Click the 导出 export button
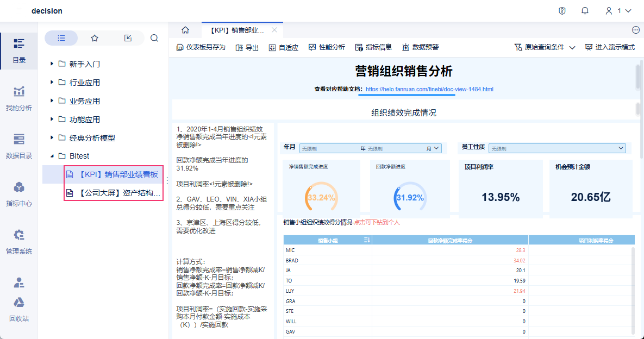 click(247, 48)
